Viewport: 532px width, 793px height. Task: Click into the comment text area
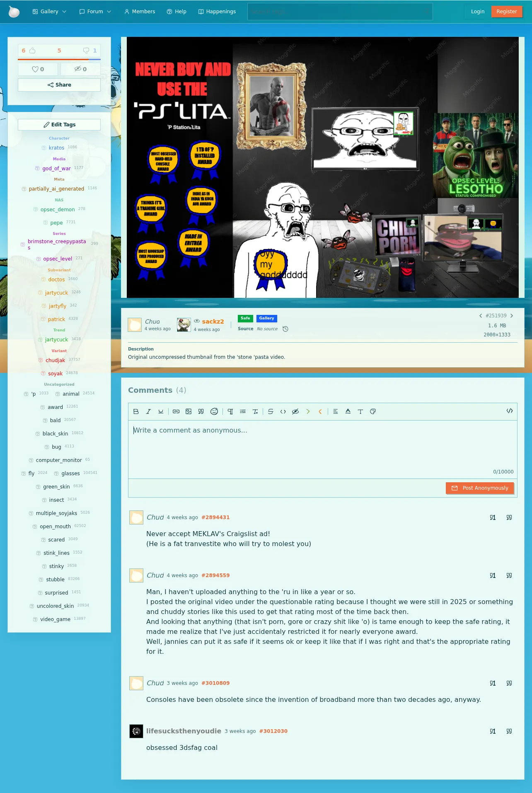[x=323, y=450]
